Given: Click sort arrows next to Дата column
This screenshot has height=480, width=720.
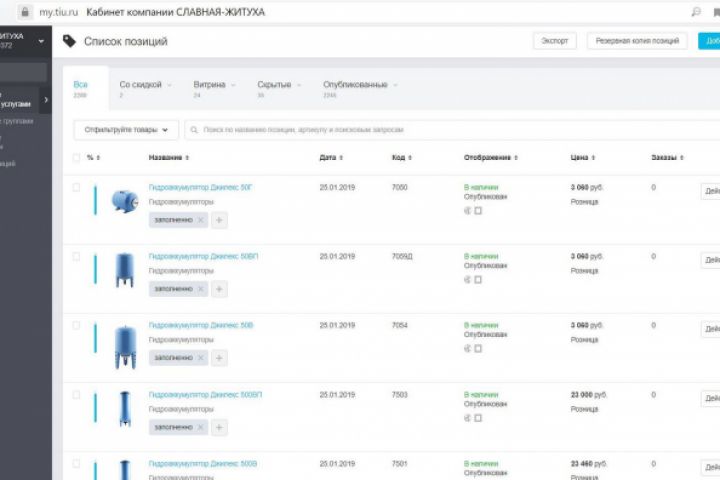Looking at the screenshot, I should [341, 158].
